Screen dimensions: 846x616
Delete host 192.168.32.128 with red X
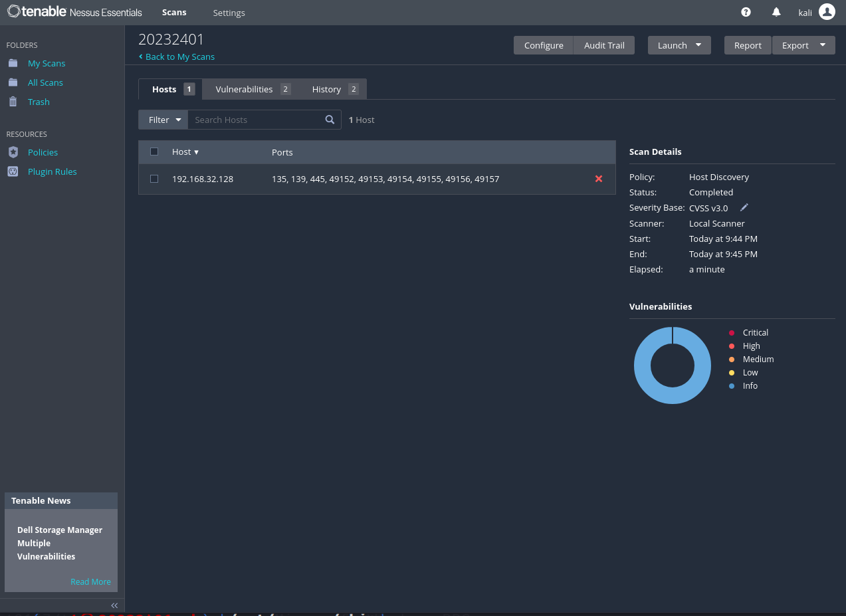click(x=599, y=179)
